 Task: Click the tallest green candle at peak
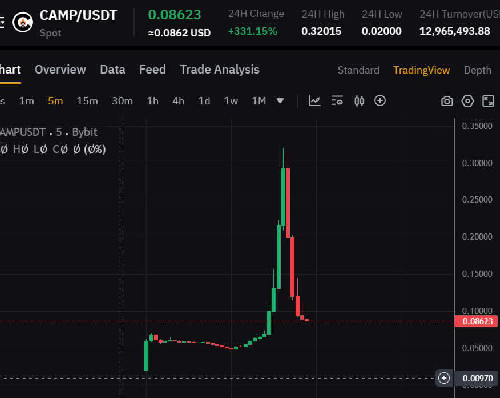[283, 197]
